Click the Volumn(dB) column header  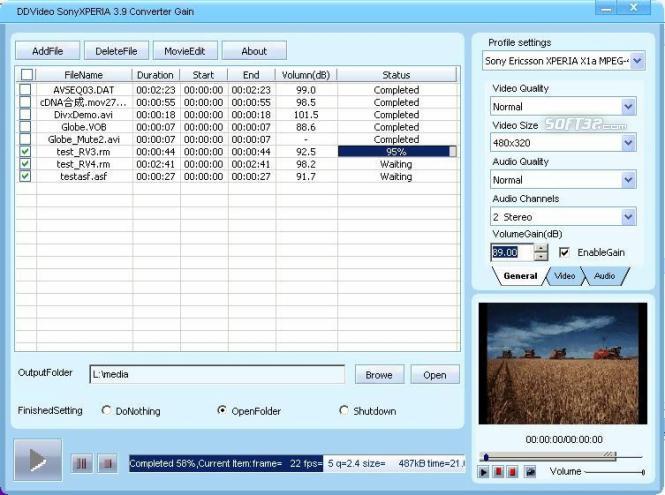pos(306,75)
